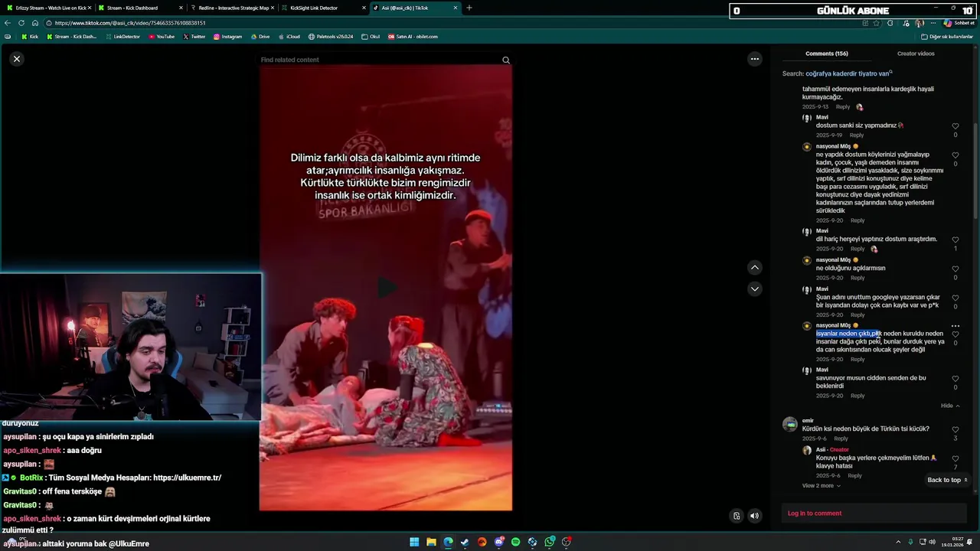Reply to the 'ne olduğunu açıklarmısın' comment
This screenshot has height=551, width=980.
(x=857, y=278)
